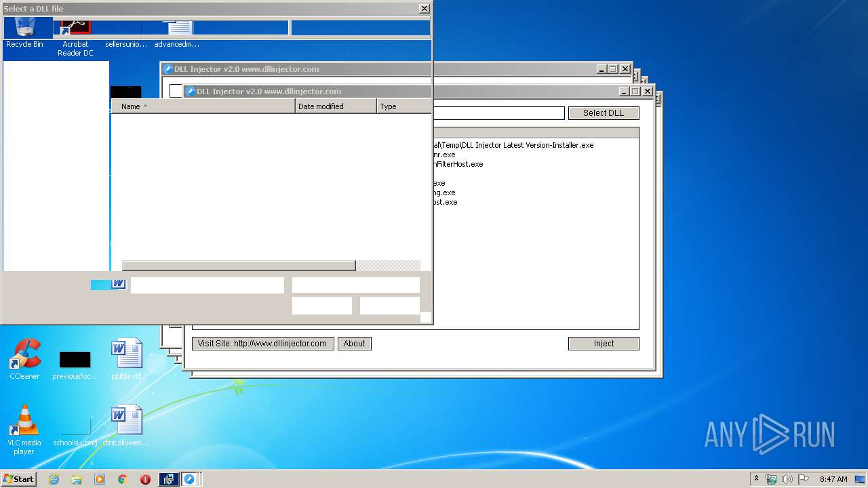Maximize the front DLL Injector window
This screenshot has height=488, width=868.
[x=635, y=91]
